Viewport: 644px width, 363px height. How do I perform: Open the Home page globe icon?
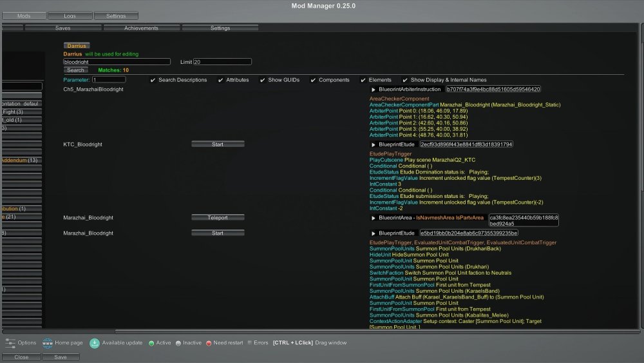pyautogui.click(x=48, y=342)
